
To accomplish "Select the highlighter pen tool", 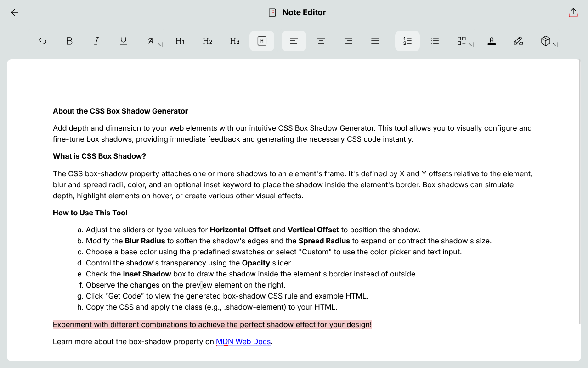I will [519, 41].
